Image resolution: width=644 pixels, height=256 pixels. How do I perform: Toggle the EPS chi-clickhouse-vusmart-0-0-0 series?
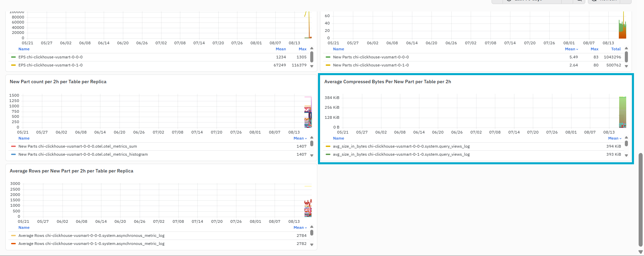(50, 57)
